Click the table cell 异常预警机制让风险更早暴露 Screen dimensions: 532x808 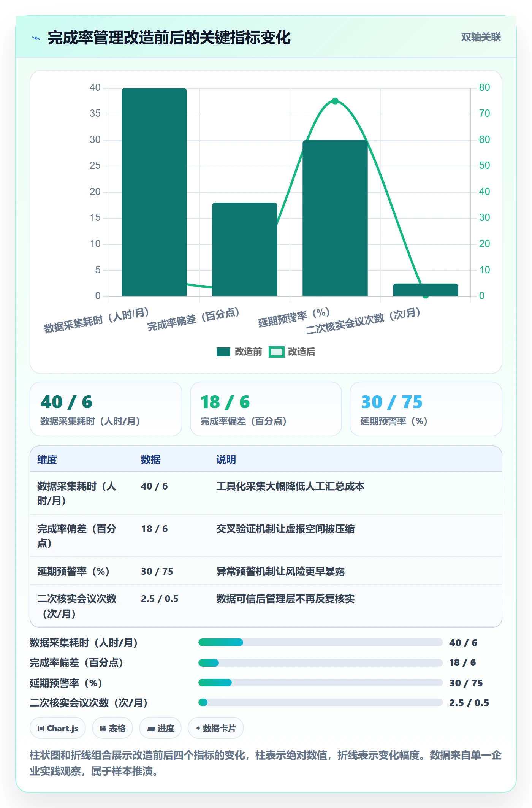280,571
